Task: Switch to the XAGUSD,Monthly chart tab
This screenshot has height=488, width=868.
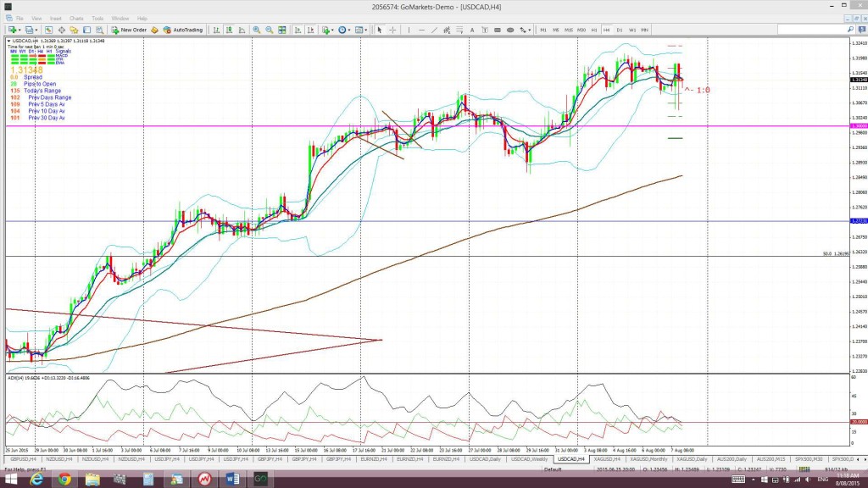Action: point(648,459)
